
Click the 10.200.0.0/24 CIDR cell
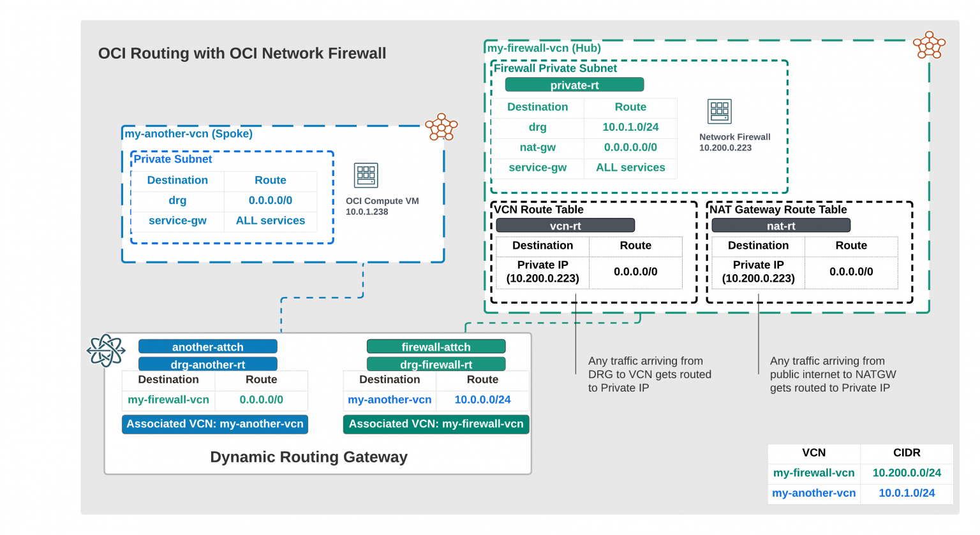(907, 473)
